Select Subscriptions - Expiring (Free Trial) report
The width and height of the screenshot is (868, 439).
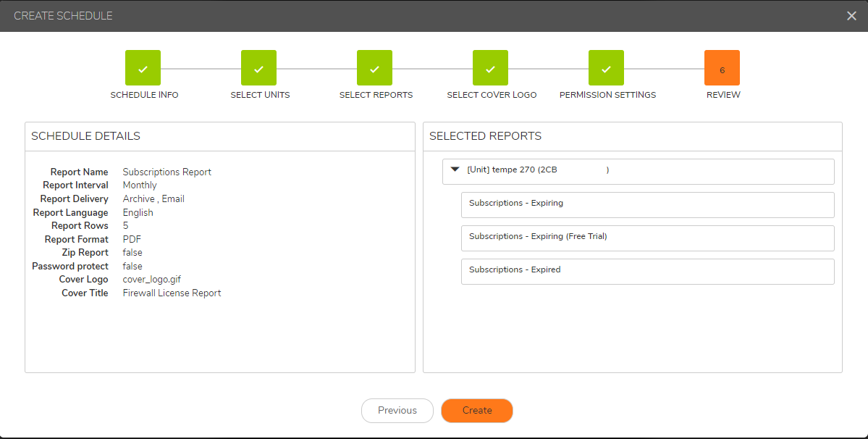[647, 238]
